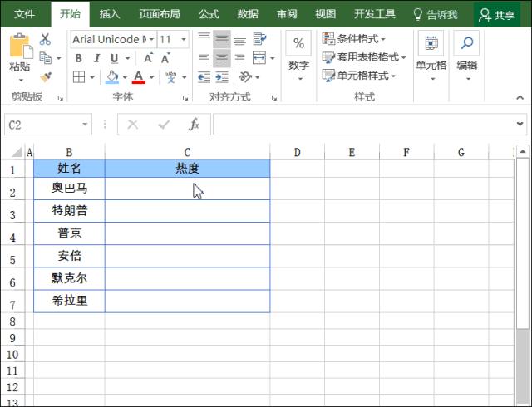Open 套用表格格式 table format menu

click(x=364, y=57)
